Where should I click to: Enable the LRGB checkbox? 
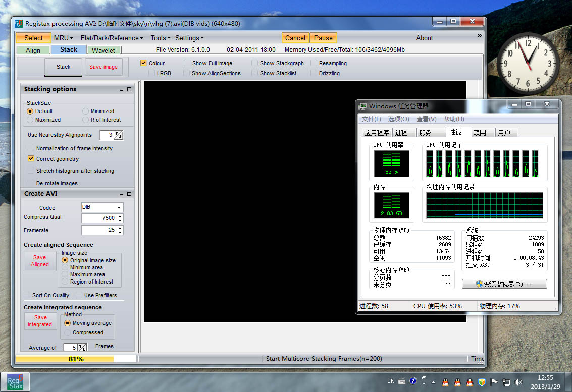coord(151,73)
